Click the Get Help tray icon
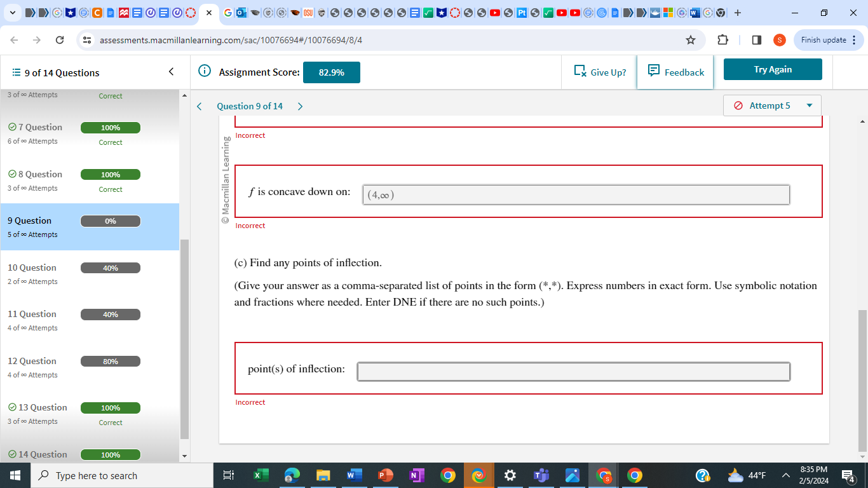 coord(703,475)
